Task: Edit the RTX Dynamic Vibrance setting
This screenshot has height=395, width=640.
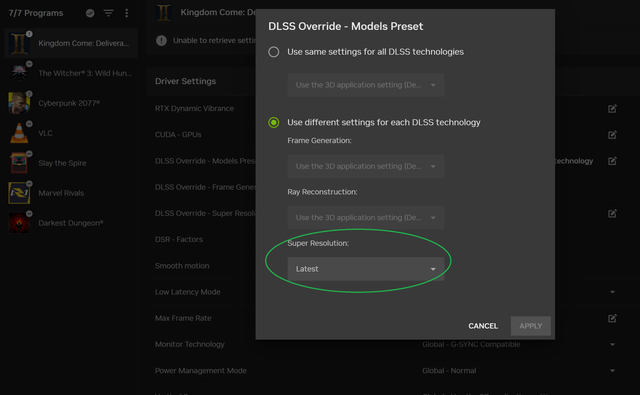Action: pyautogui.click(x=612, y=109)
